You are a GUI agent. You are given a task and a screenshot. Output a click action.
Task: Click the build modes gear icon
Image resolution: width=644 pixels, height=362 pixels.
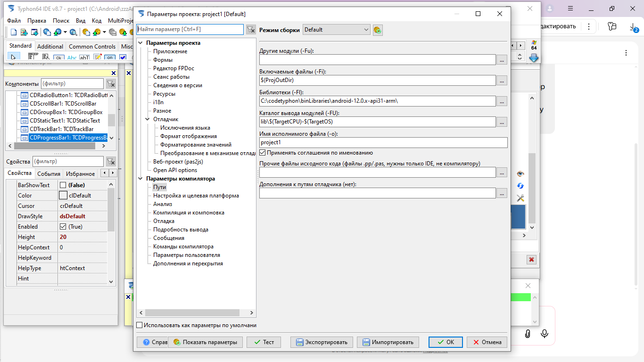pyautogui.click(x=378, y=30)
